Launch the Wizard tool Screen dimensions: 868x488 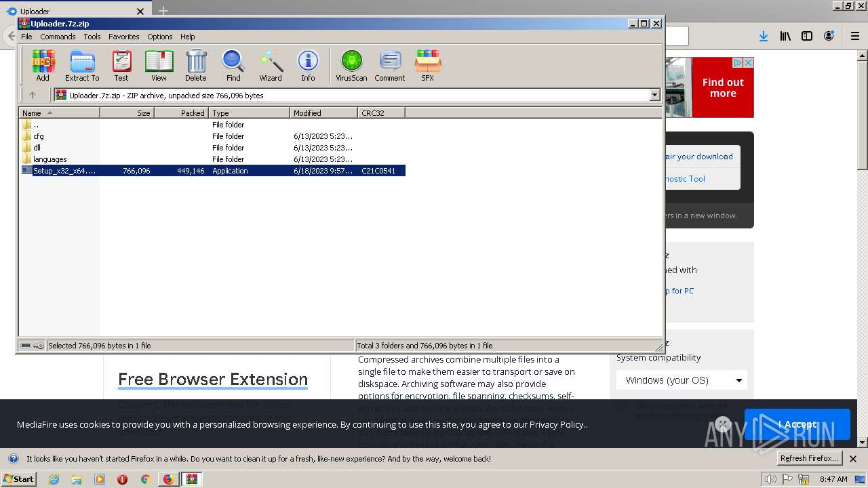coord(271,66)
